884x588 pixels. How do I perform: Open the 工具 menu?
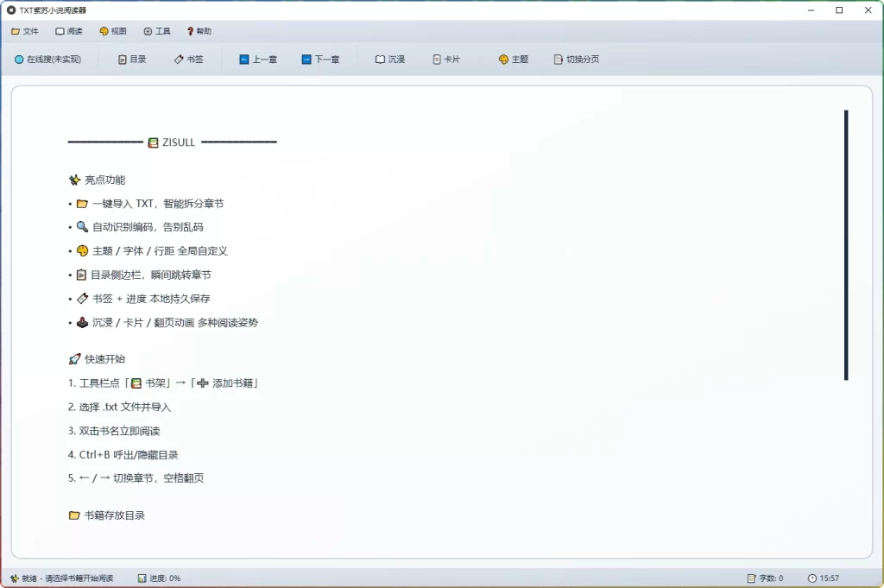(156, 30)
